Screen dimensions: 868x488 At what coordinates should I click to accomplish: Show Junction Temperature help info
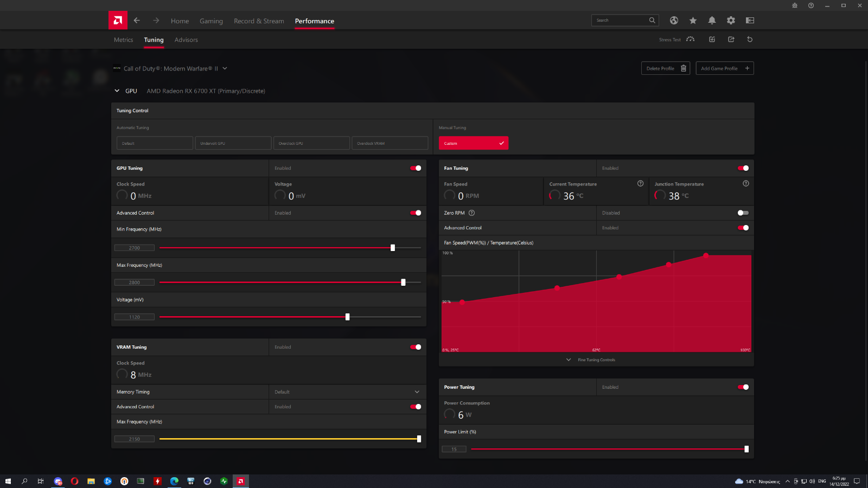746,183
